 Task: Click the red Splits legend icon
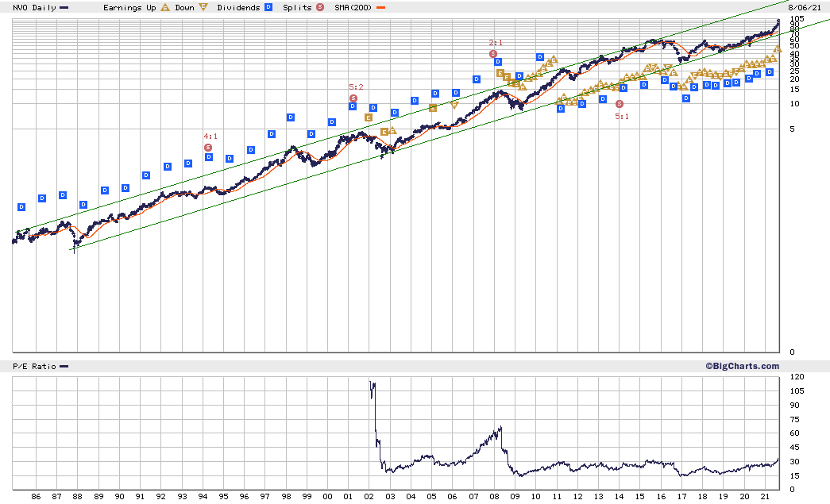click(x=320, y=7)
